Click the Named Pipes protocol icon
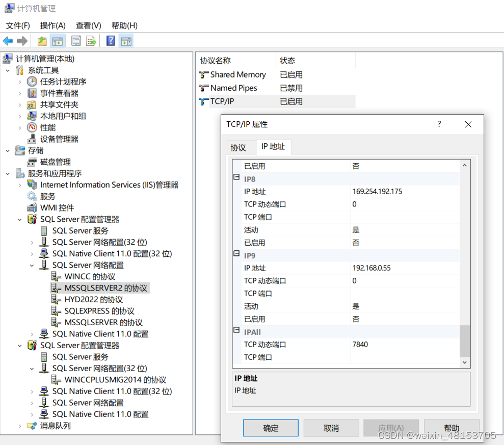 pos(203,88)
